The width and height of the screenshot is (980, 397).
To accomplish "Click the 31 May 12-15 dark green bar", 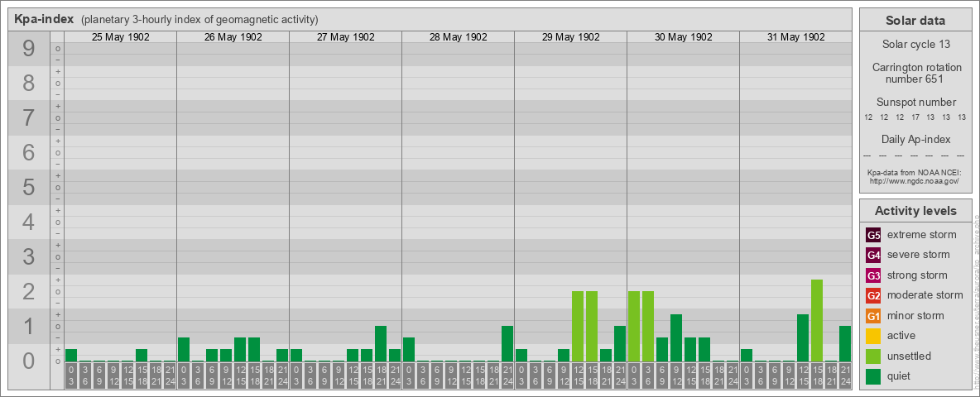I will pos(803,338).
